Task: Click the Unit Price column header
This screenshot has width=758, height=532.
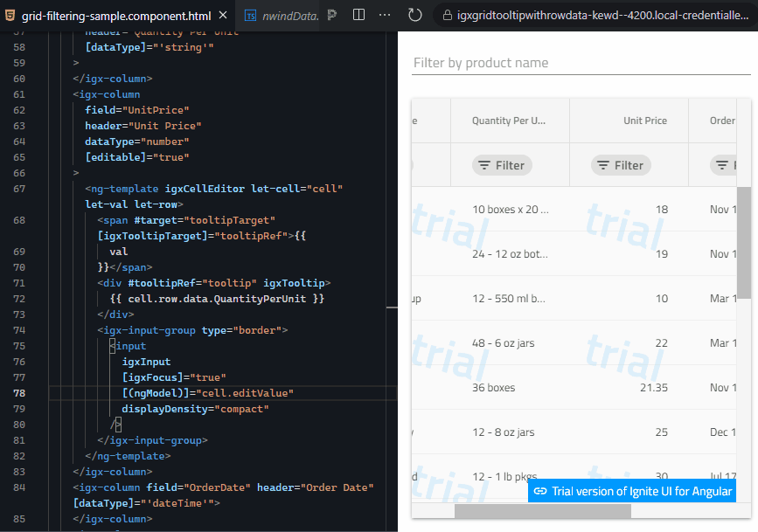Action: pyautogui.click(x=644, y=121)
